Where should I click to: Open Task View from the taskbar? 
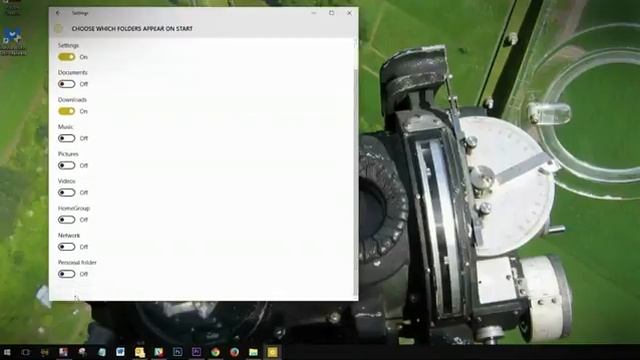pos(26,352)
